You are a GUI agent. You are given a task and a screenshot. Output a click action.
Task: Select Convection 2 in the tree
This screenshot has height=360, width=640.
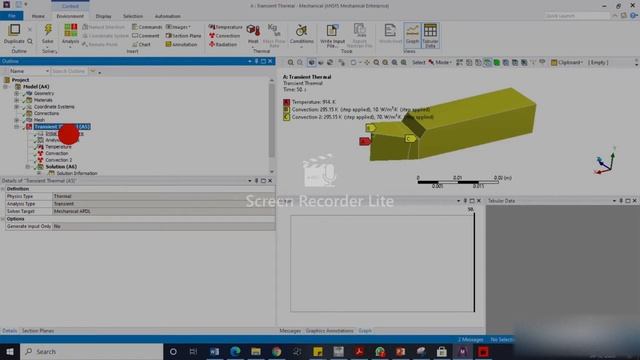[59, 160]
